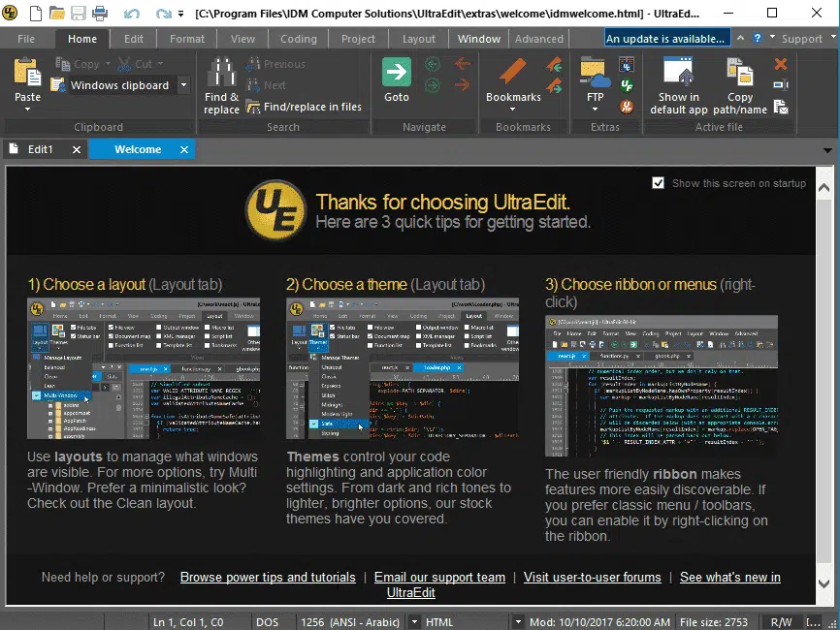
Task: Redo the last action
Action: click(x=163, y=14)
